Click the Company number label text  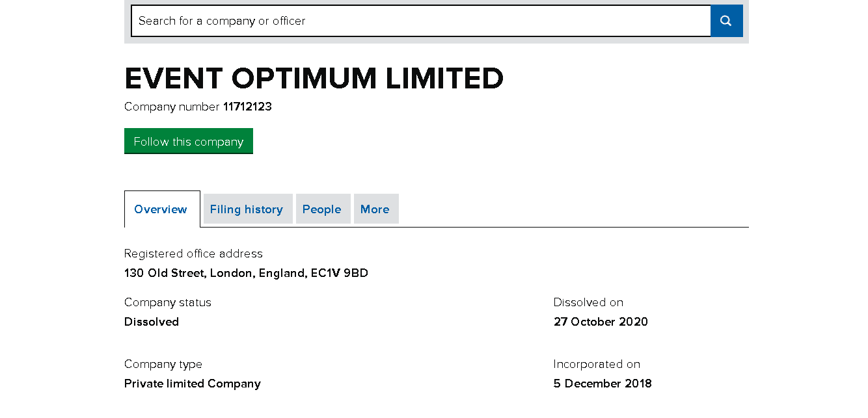point(172,107)
